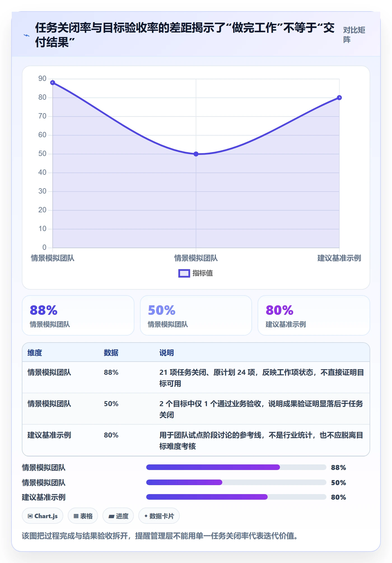
Task: Click the Chart.js tag's square icon
Action: click(x=30, y=516)
